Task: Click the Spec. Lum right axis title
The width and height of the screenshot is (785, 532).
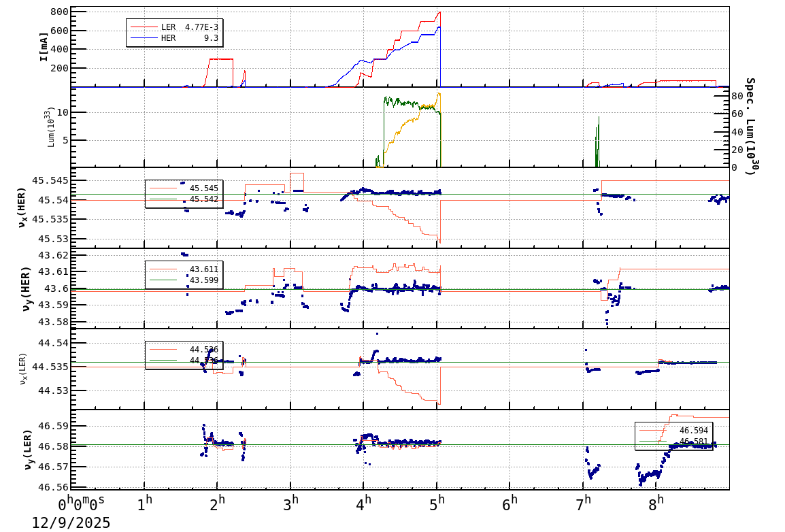Action: point(750,127)
